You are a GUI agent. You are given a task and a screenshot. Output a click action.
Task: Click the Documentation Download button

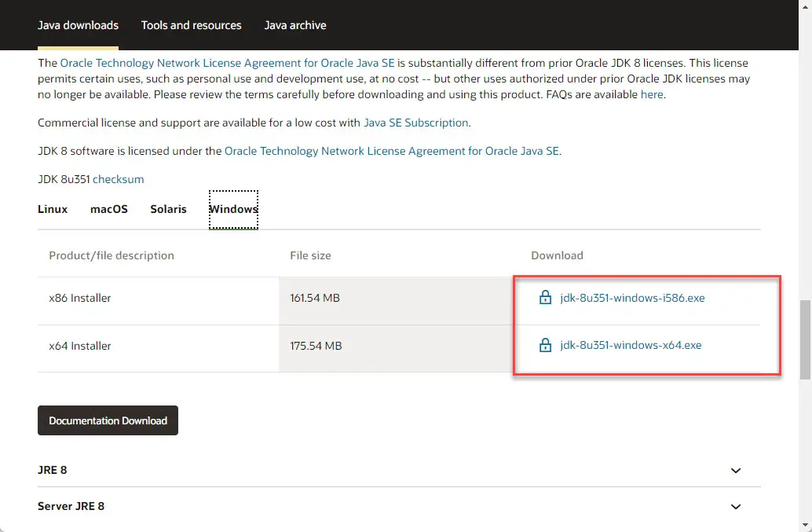108,420
